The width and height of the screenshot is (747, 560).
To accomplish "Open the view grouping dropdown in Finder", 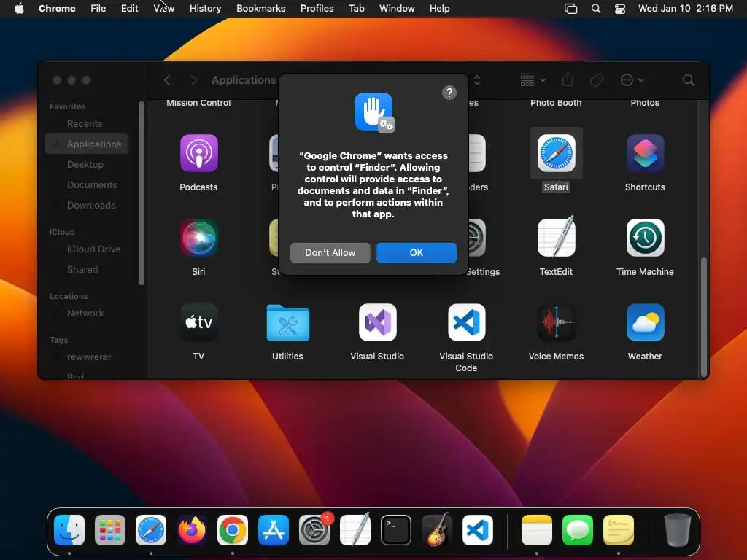I will pyautogui.click(x=533, y=80).
